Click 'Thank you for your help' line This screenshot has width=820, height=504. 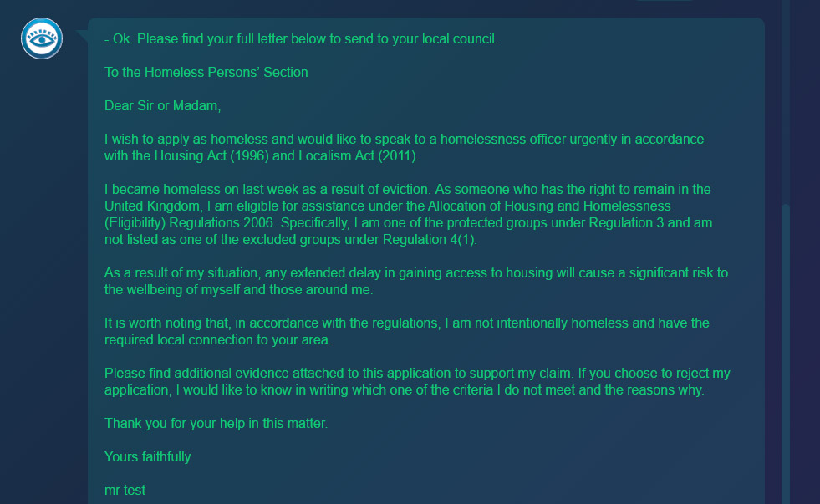tap(216, 423)
